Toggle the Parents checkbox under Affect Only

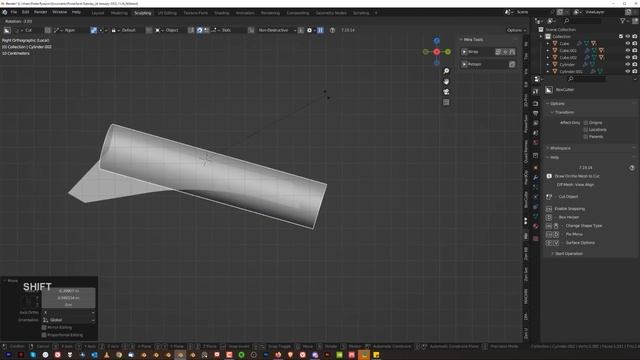pos(586,136)
